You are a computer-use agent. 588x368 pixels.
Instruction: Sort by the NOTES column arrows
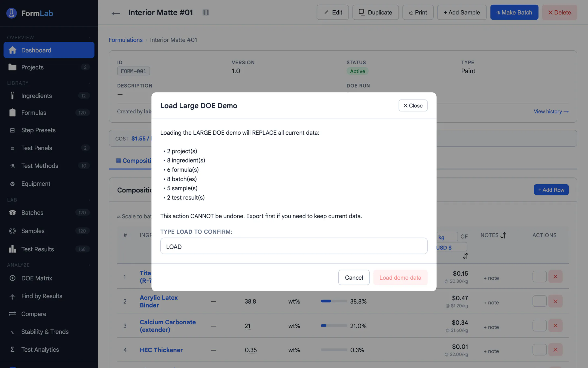(503, 235)
